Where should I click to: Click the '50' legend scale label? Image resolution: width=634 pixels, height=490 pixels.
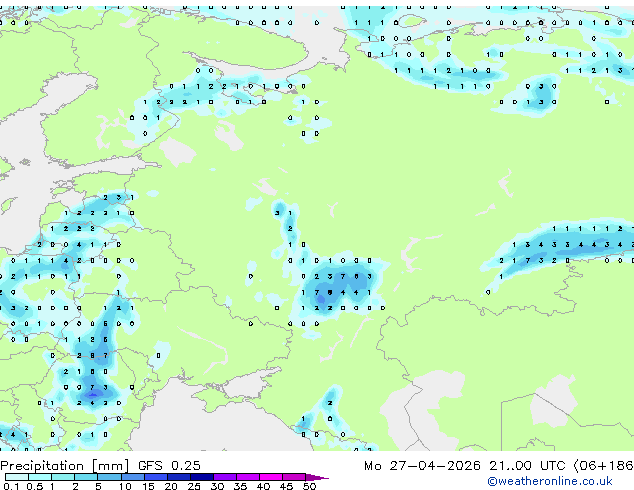(x=309, y=486)
